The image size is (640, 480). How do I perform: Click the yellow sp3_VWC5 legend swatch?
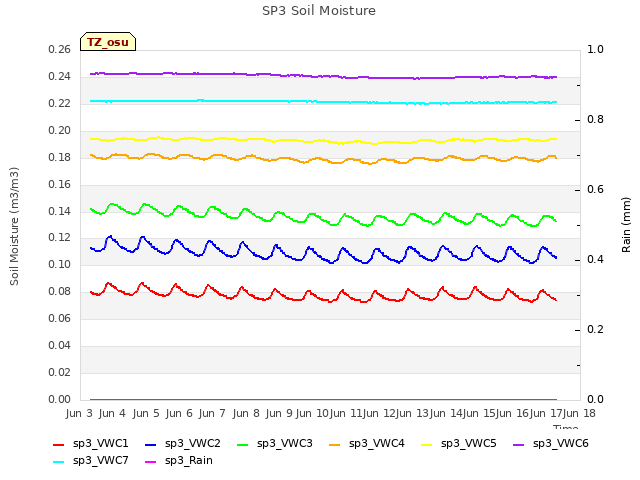click(x=427, y=445)
